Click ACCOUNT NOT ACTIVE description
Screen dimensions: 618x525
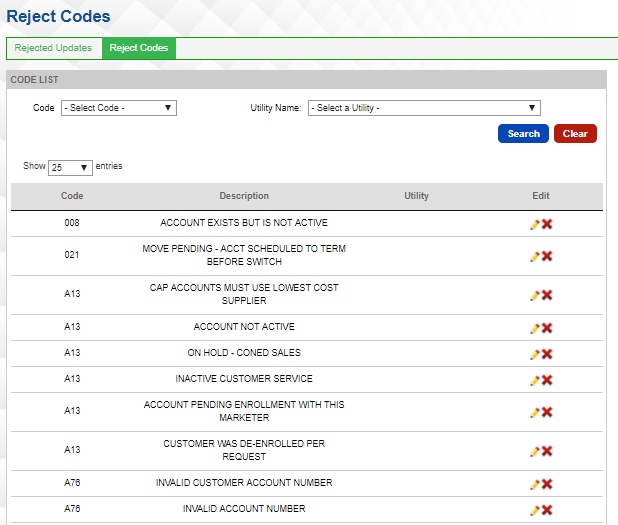click(244, 327)
